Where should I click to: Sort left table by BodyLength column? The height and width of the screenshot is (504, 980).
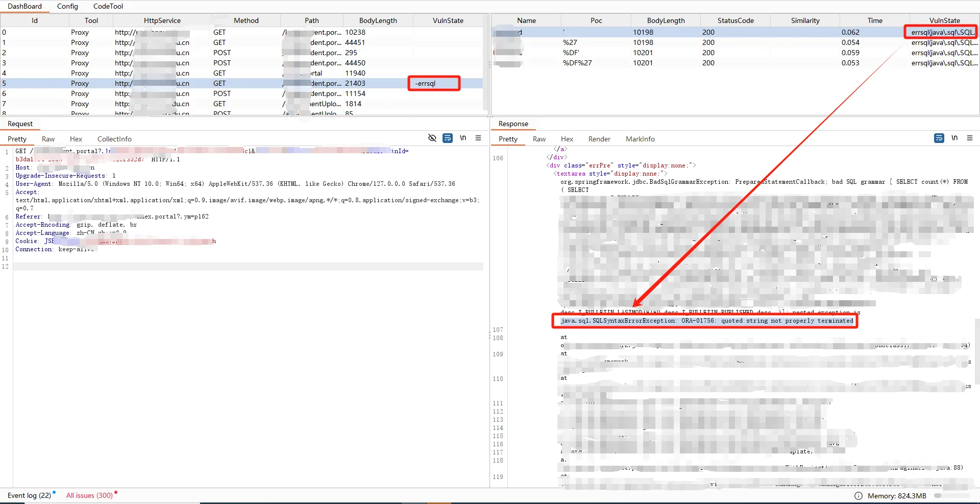coord(378,20)
